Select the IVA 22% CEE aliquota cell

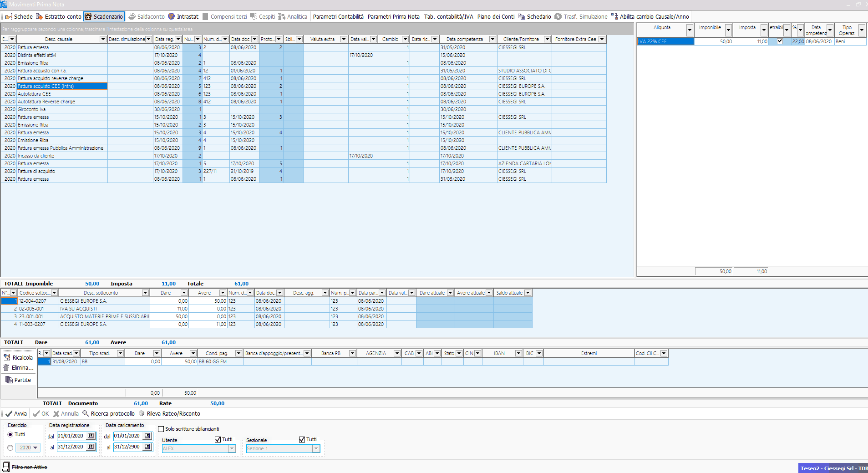pyautogui.click(x=665, y=41)
